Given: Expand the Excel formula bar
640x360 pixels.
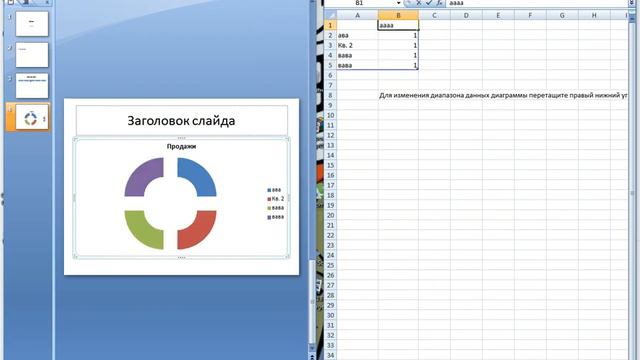Looking at the screenshot, I should click(x=631, y=3).
